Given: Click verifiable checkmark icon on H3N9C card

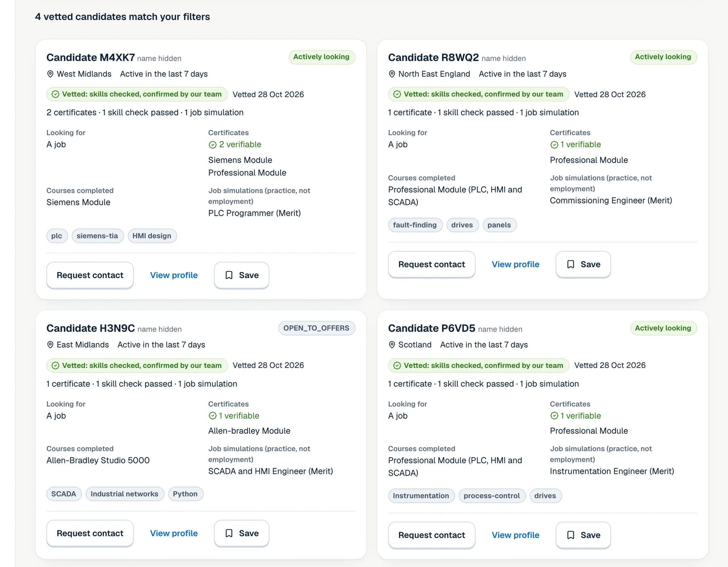Looking at the screenshot, I should point(212,416).
